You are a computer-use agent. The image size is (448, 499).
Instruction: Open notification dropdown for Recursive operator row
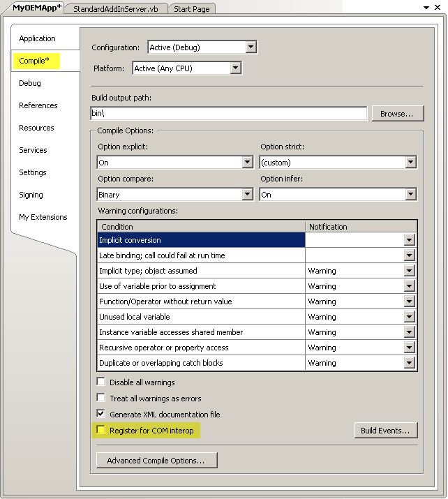click(410, 348)
